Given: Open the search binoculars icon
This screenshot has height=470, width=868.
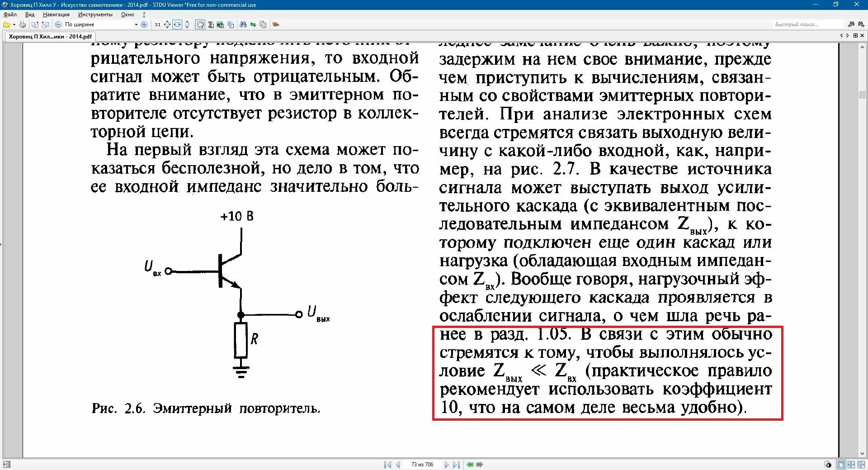Looking at the screenshot, I should (x=243, y=24).
